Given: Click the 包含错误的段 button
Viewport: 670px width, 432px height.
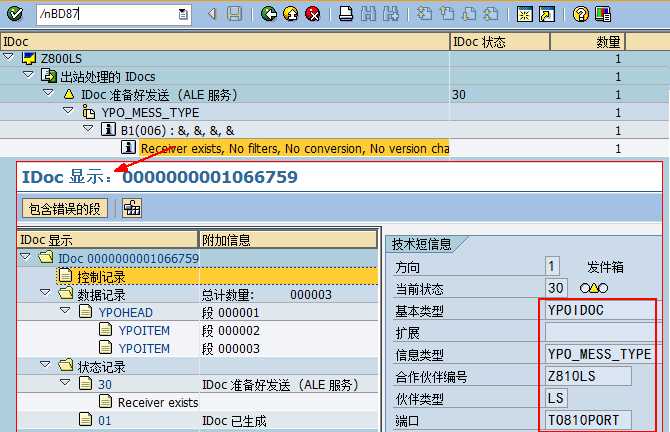Looking at the screenshot, I should pos(65,209).
